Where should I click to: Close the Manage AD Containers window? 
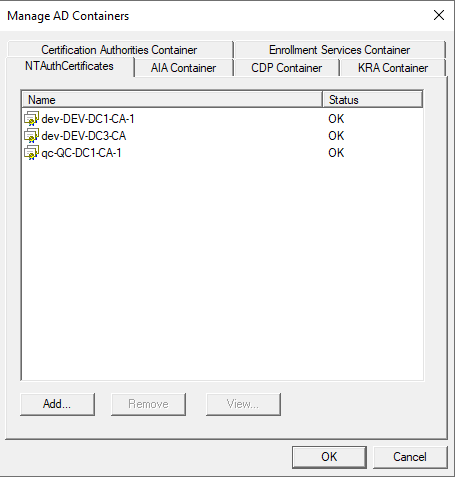pyautogui.click(x=439, y=15)
